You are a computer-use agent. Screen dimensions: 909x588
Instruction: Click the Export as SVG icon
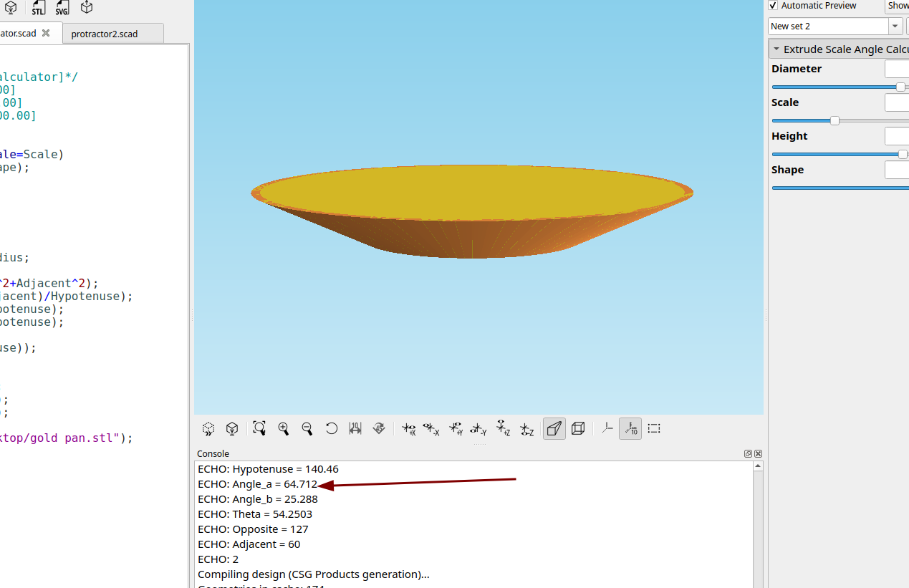pos(62,8)
